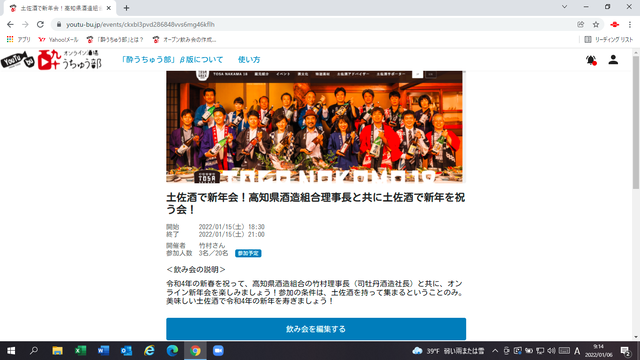Viewport: 640px width, 360px height.
Task: Launch Microsoft Edge from taskbar
Action: (172, 351)
